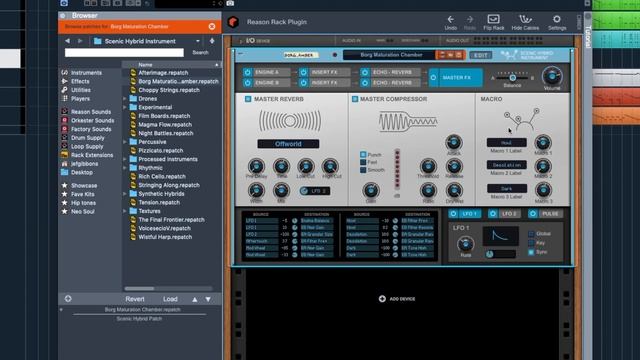Image resolution: width=640 pixels, height=360 pixels.
Task: Select Players in the browser sidebar
Action: point(80,99)
